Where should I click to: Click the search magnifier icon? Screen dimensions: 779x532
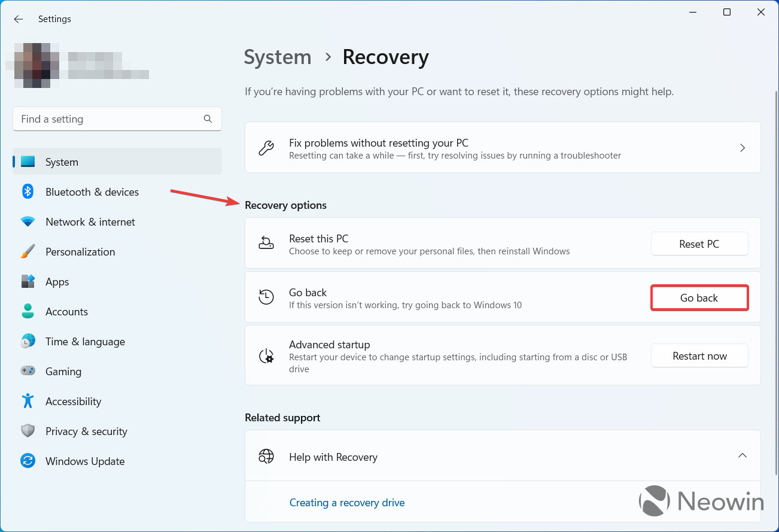(x=208, y=119)
